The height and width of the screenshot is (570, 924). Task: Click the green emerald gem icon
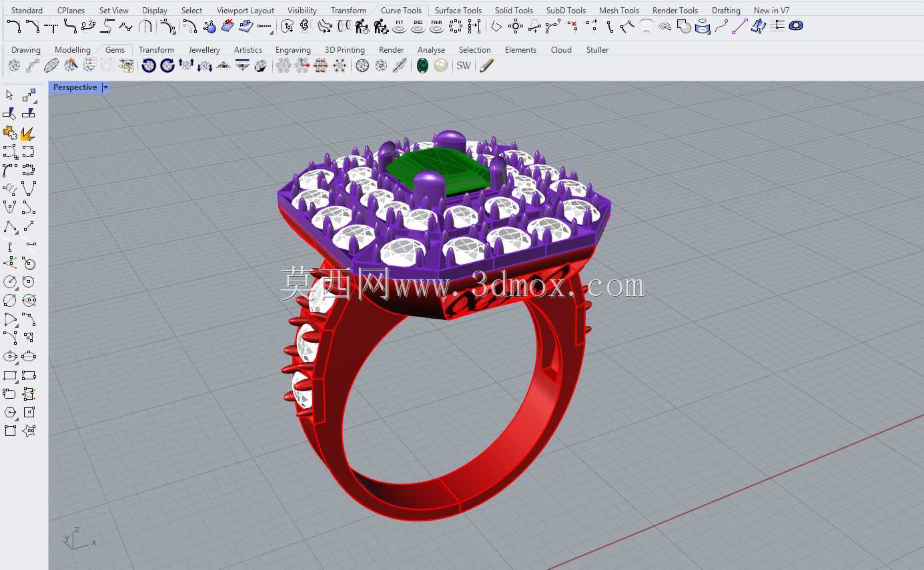[422, 65]
